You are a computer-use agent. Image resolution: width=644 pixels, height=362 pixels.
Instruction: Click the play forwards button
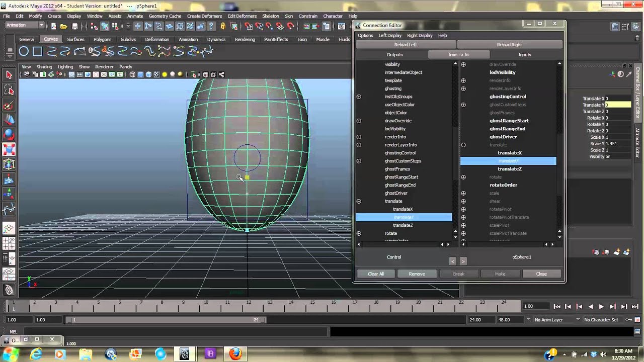601,306
